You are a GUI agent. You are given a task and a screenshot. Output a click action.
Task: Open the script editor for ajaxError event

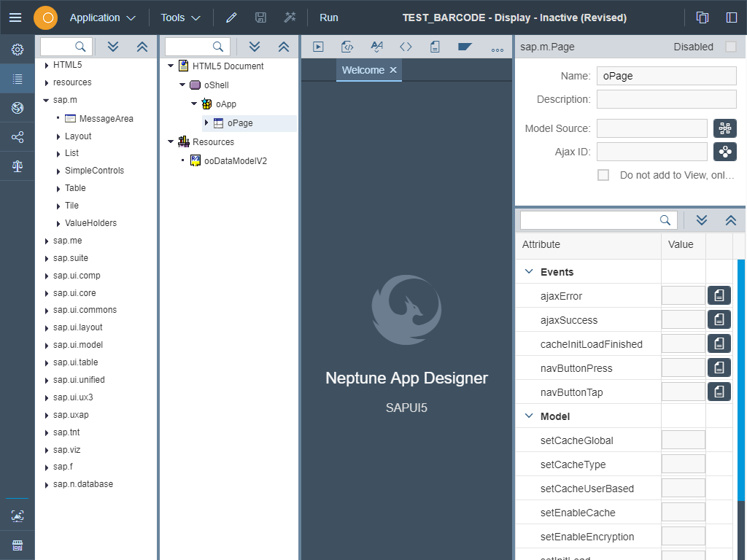pyautogui.click(x=719, y=295)
